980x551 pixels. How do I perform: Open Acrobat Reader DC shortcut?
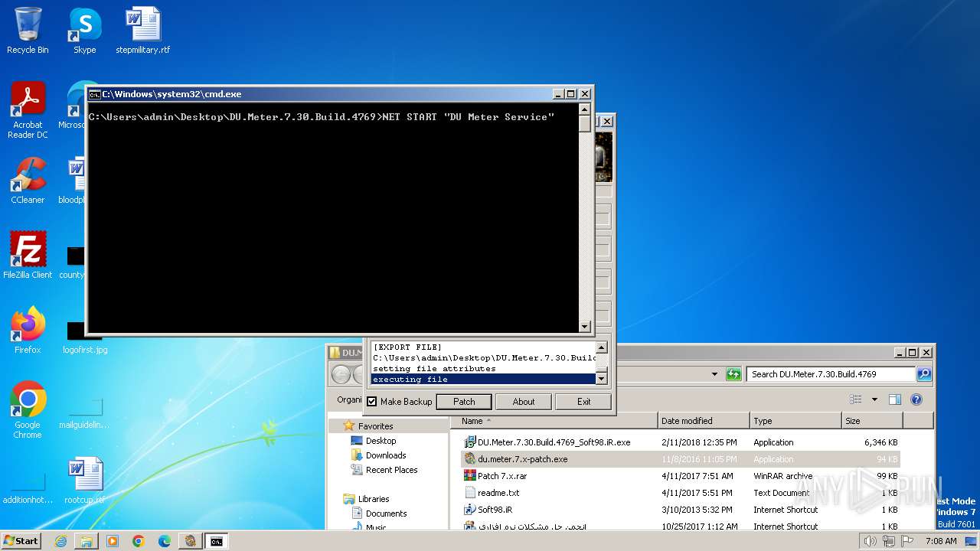[x=28, y=110]
